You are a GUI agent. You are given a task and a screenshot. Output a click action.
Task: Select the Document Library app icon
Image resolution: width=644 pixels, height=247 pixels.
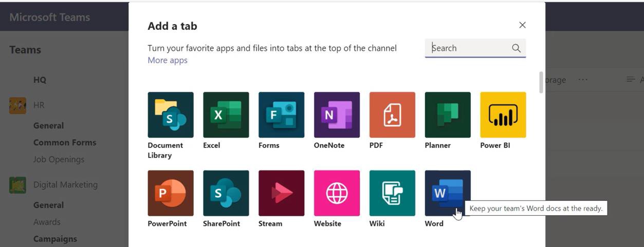click(x=171, y=115)
